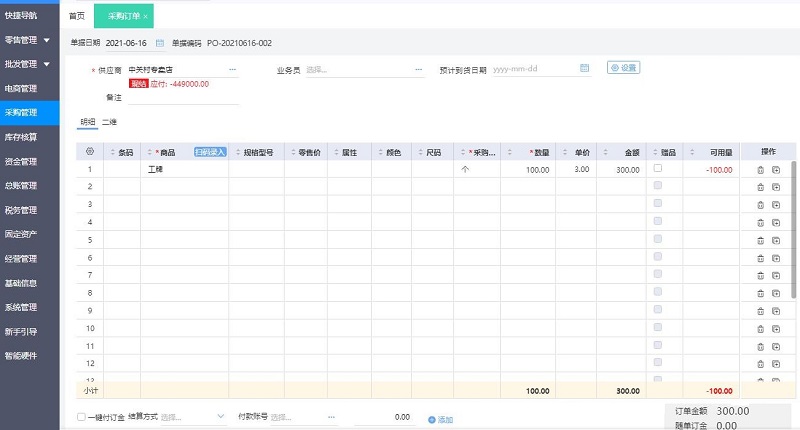Open the table column settings gear icon
800x430 pixels.
[x=90, y=151]
